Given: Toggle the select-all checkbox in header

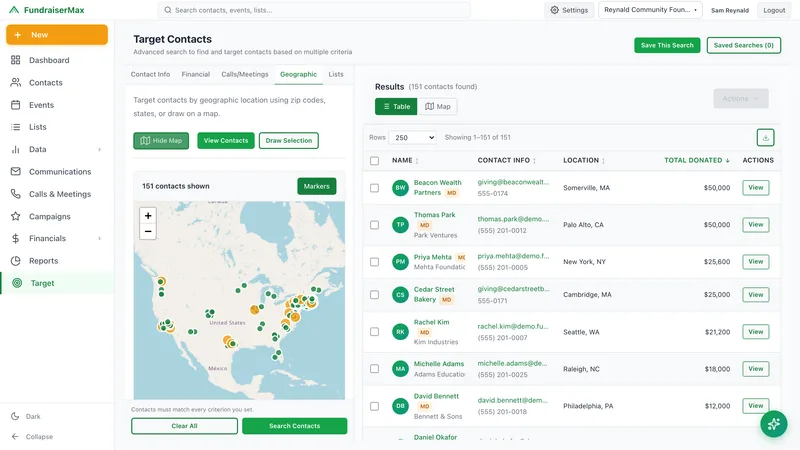Looking at the screenshot, I should 374,161.
